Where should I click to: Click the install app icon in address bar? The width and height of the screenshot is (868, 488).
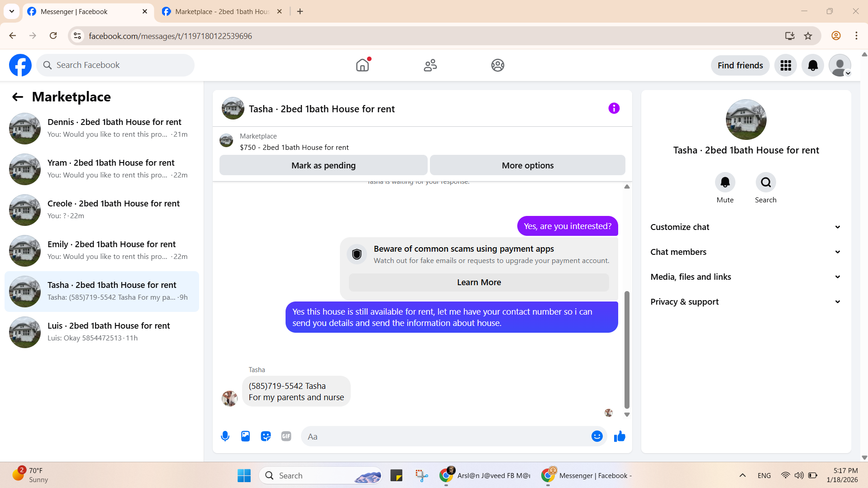pyautogui.click(x=790, y=36)
